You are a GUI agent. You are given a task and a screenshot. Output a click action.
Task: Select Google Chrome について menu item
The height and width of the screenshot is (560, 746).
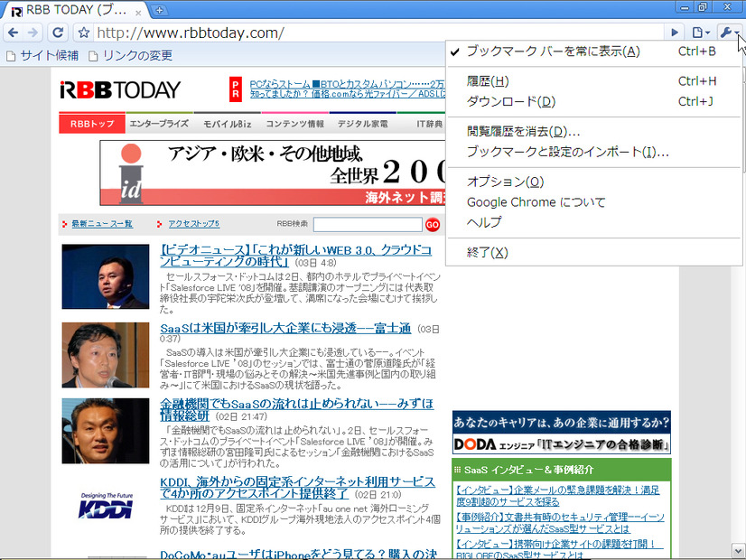(x=593, y=202)
